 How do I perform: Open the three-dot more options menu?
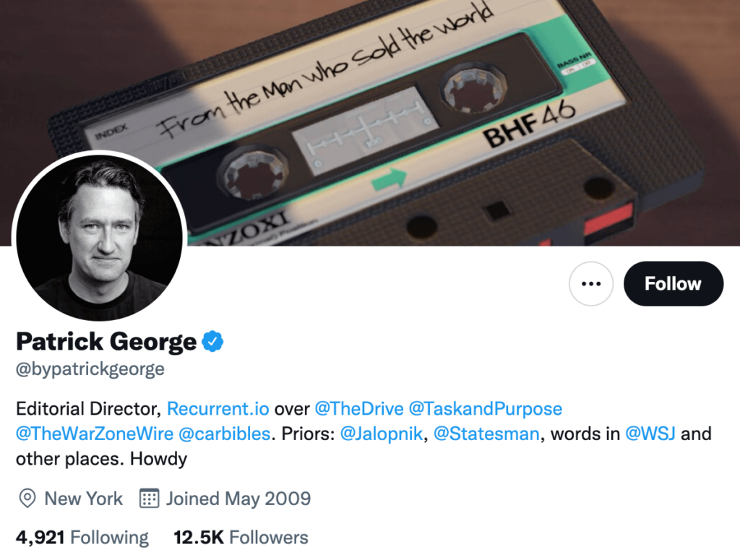(591, 284)
